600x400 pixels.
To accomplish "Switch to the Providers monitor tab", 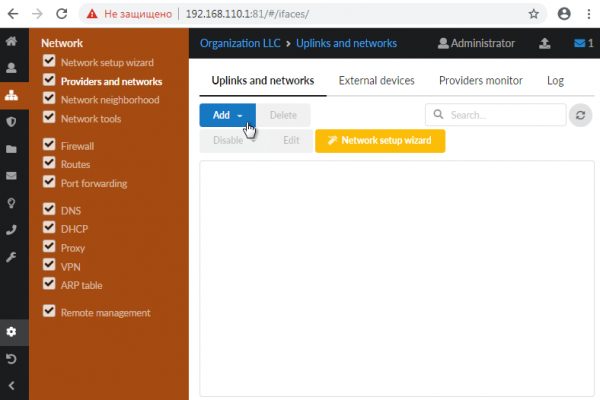I will click(x=480, y=80).
